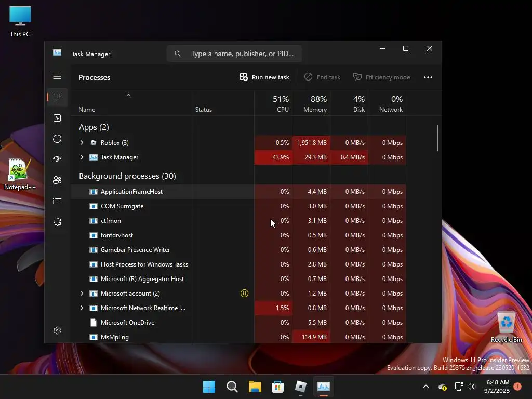The height and width of the screenshot is (399, 532).
Task: Select the Notepad++ desktop shortcut
Action: (20, 174)
